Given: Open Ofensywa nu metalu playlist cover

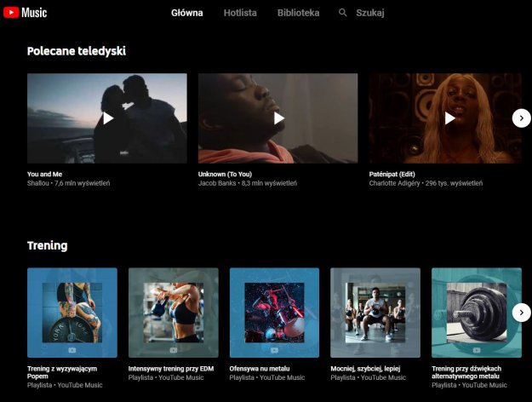Looking at the screenshot, I should [274, 313].
